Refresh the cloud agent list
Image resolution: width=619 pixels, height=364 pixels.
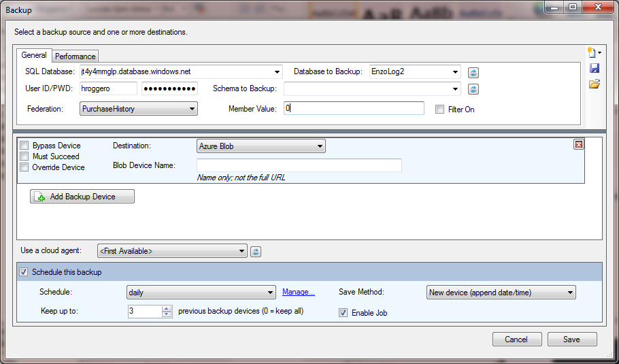tap(256, 252)
